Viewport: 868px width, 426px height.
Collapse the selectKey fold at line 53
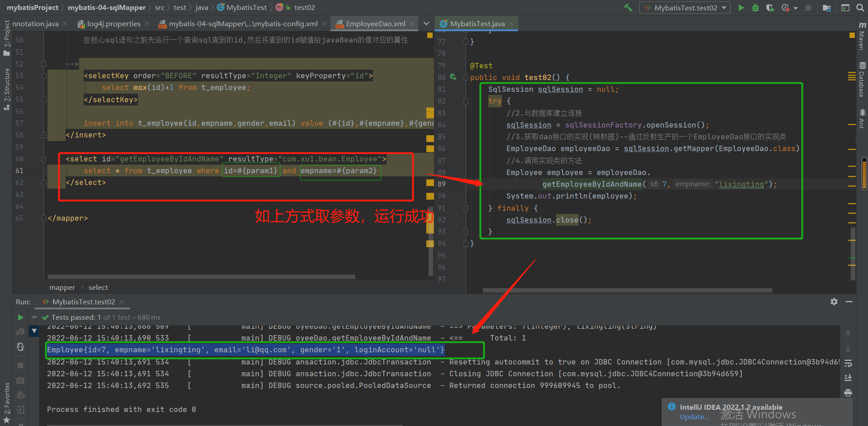(x=44, y=76)
